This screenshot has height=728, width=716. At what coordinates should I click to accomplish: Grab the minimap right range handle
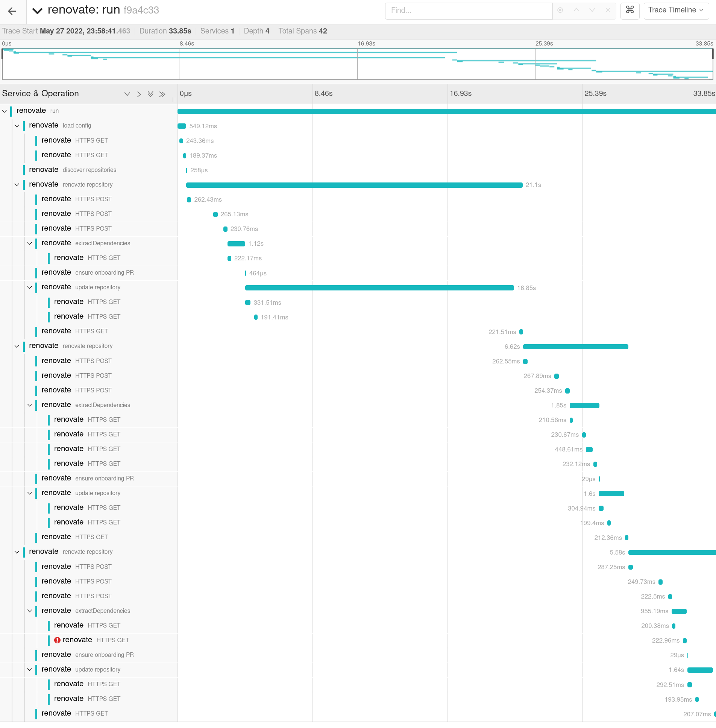point(713,53)
